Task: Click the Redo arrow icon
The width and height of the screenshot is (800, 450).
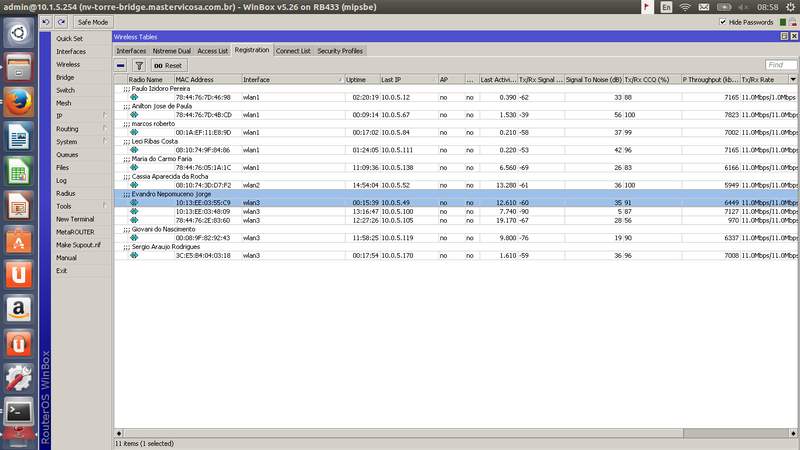Action: [x=62, y=22]
